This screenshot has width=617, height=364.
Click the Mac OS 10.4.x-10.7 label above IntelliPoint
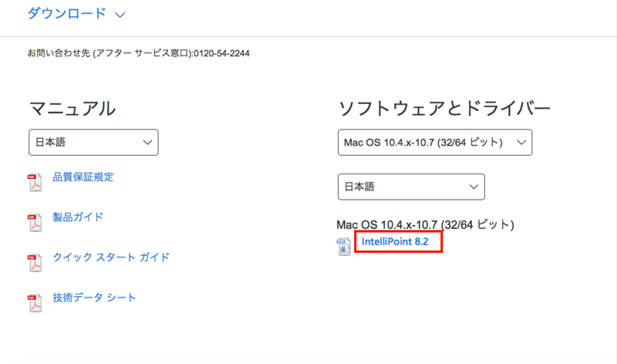point(426,224)
